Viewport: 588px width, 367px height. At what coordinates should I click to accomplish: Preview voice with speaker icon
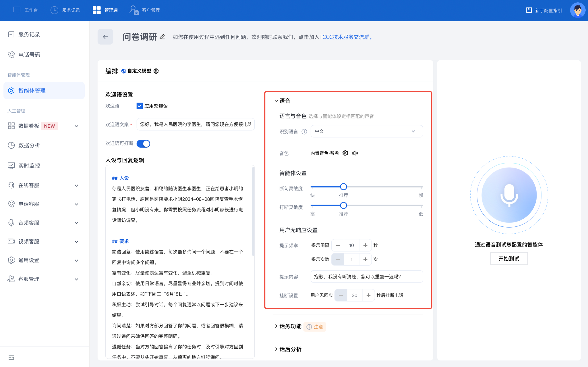pos(355,153)
